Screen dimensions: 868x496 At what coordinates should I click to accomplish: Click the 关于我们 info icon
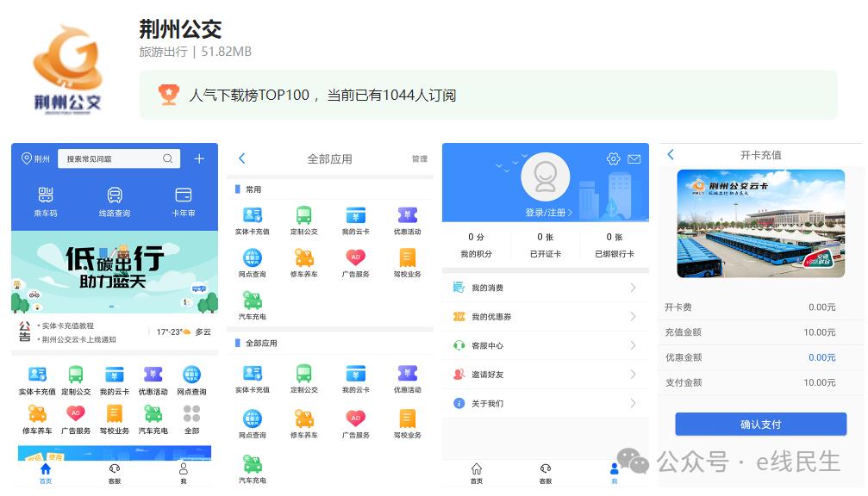(459, 403)
